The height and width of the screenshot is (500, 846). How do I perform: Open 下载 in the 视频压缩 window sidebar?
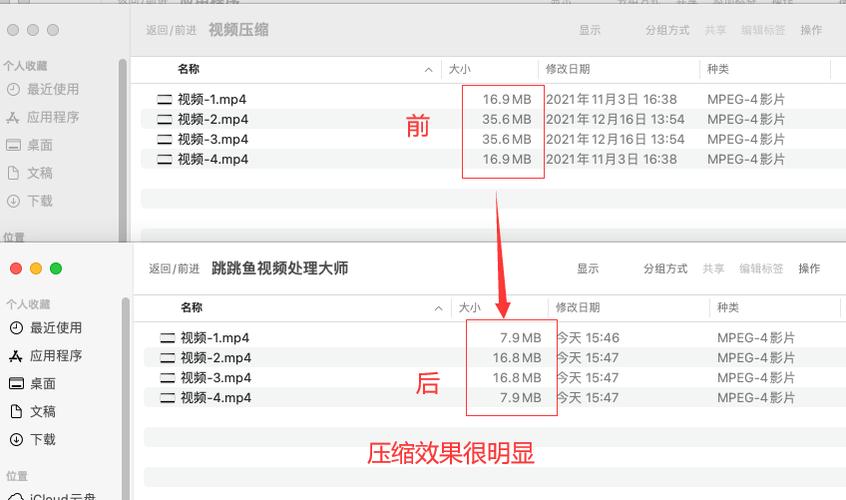(x=30, y=202)
